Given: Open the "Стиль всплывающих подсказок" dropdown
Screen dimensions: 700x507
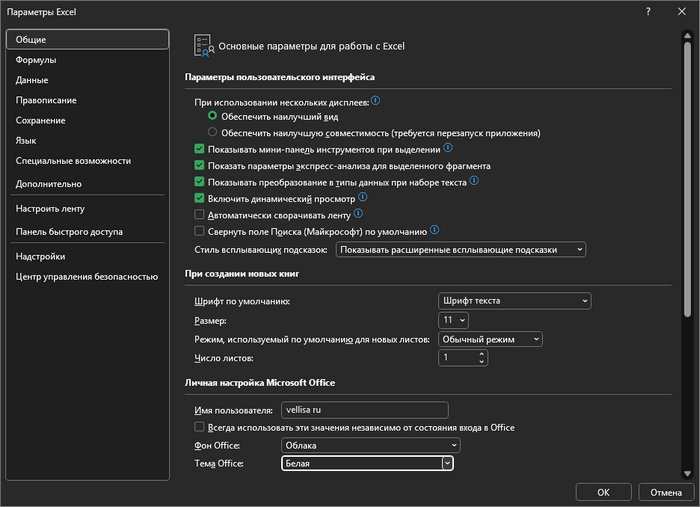Looking at the screenshot, I should [x=461, y=249].
